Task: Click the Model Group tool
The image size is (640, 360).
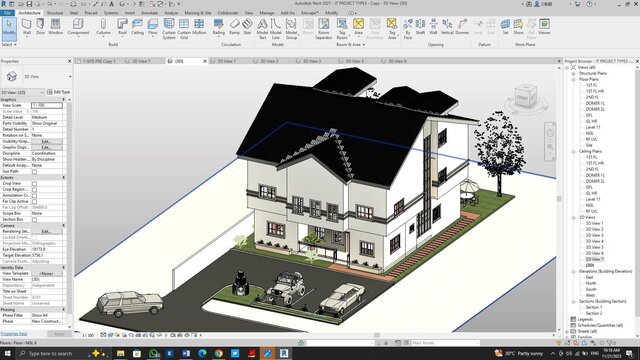Action: click(x=291, y=29)
